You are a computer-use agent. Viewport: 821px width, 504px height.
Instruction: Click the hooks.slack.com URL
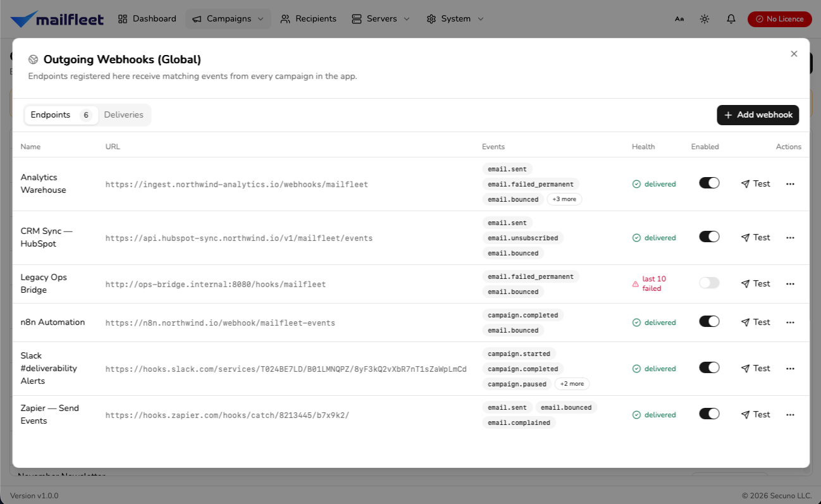coord(286,369)
